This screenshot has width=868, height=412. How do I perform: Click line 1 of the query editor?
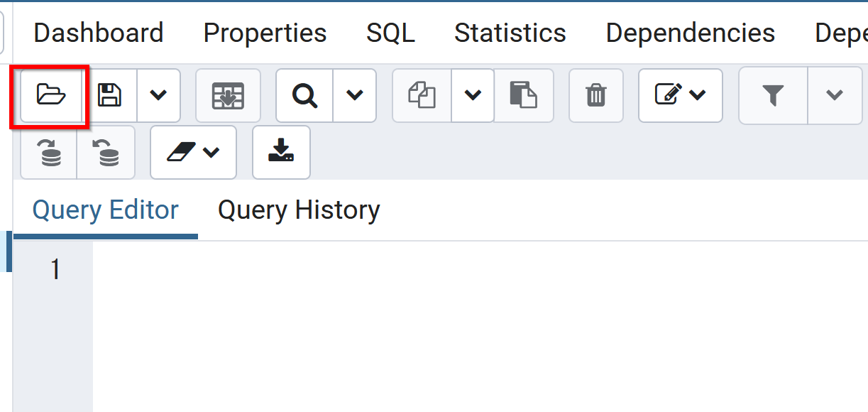click(426, 270)
